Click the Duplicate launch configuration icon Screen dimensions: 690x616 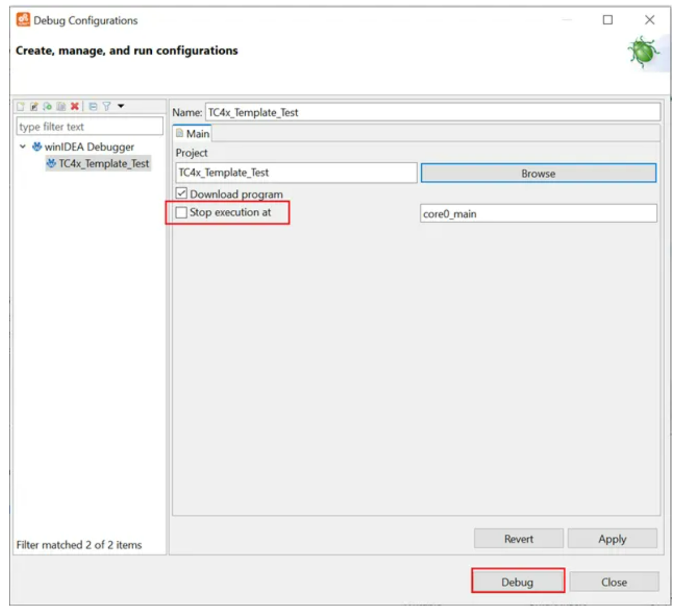point(61,107)
